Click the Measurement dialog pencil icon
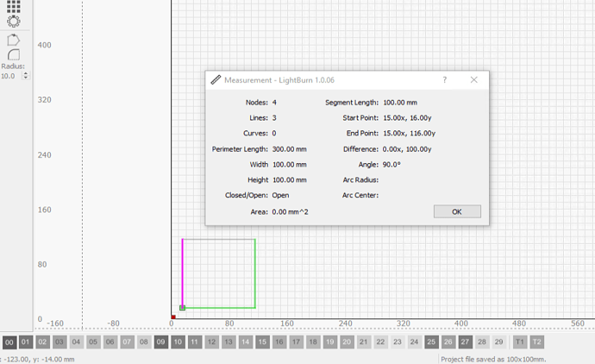 pos(216,80)
